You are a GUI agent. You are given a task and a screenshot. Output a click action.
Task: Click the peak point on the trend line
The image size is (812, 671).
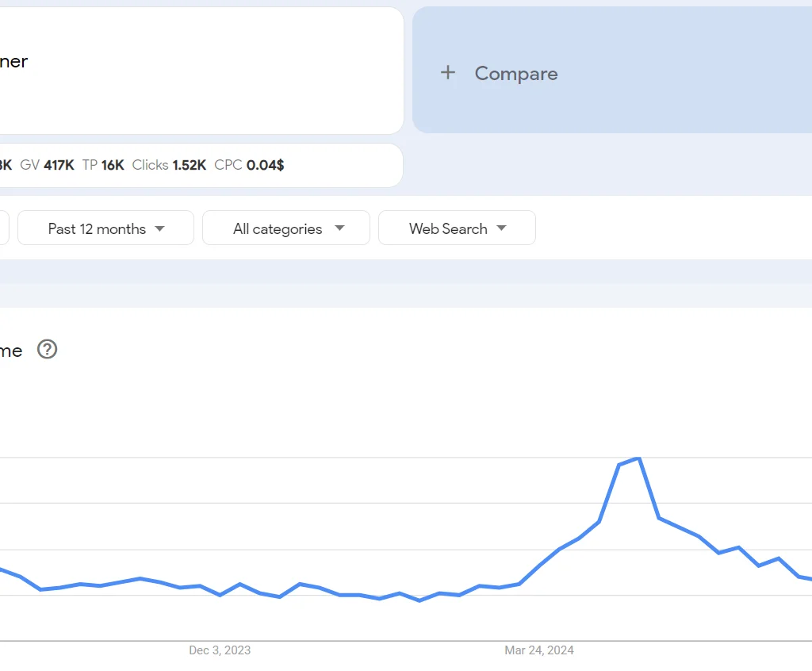(637, 458)
